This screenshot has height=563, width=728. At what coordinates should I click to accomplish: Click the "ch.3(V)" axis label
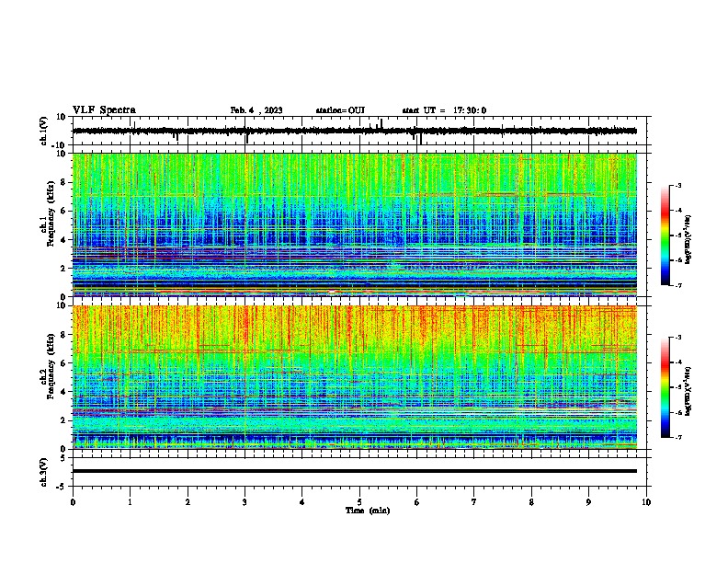pyautogui.click(x=44, y=472)
